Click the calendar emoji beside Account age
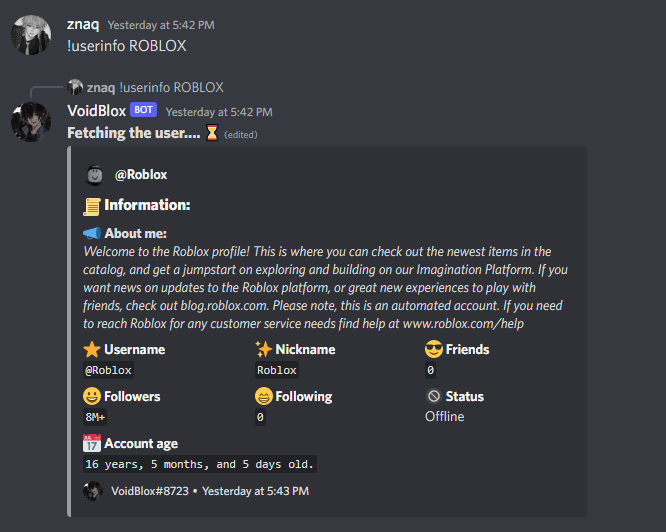 pos(92,443)
